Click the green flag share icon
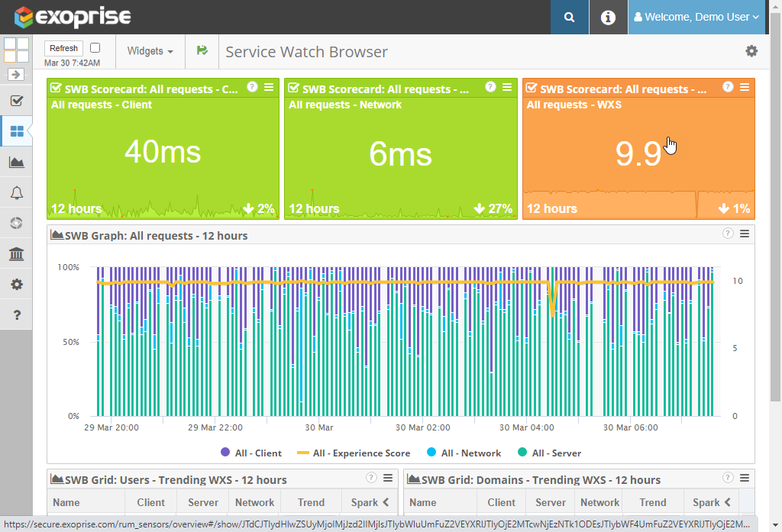The height and width of the screenshot is (532, 782). pyautogui.click(x=202, y=50)
